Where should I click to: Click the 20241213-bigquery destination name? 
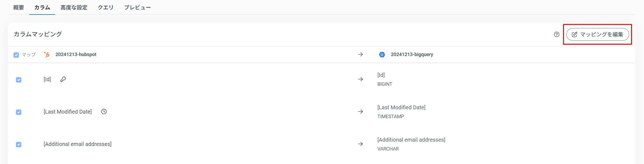tap(412, 54)
